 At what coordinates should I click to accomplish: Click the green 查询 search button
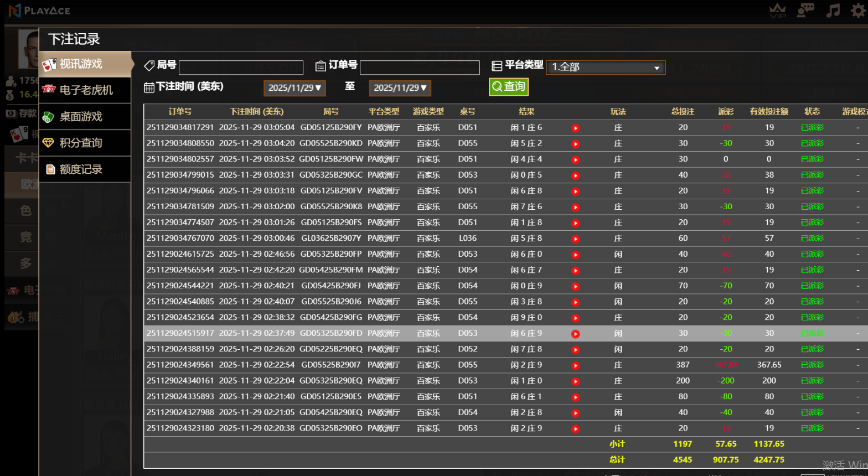(x=508, y=86)
